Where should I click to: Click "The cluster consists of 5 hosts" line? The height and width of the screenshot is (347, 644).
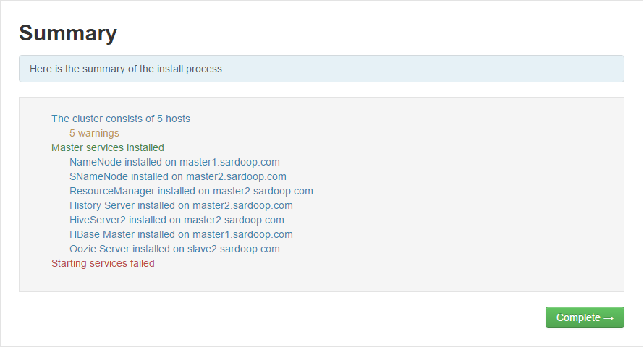121,119
